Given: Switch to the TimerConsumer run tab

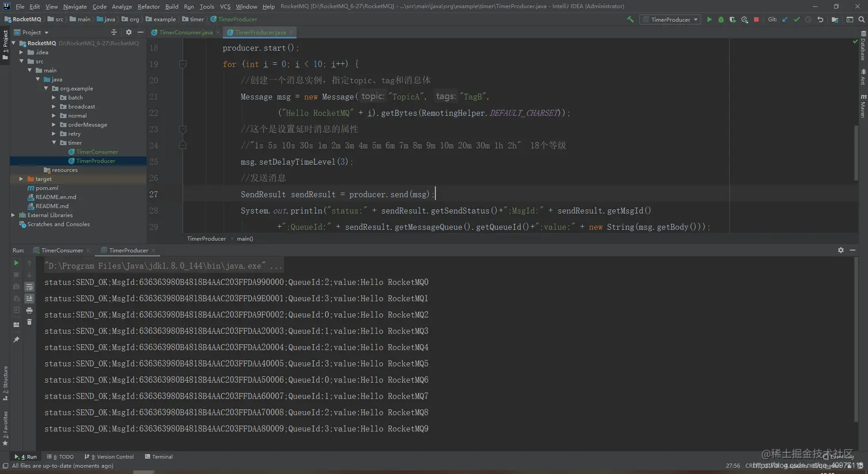Looking at the screenshot, I should point(62,251).
